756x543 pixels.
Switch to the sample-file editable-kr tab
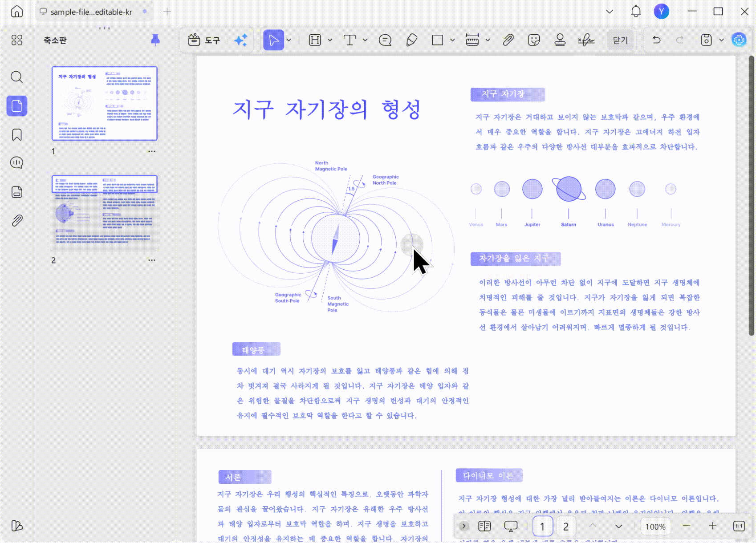(94, 12)
